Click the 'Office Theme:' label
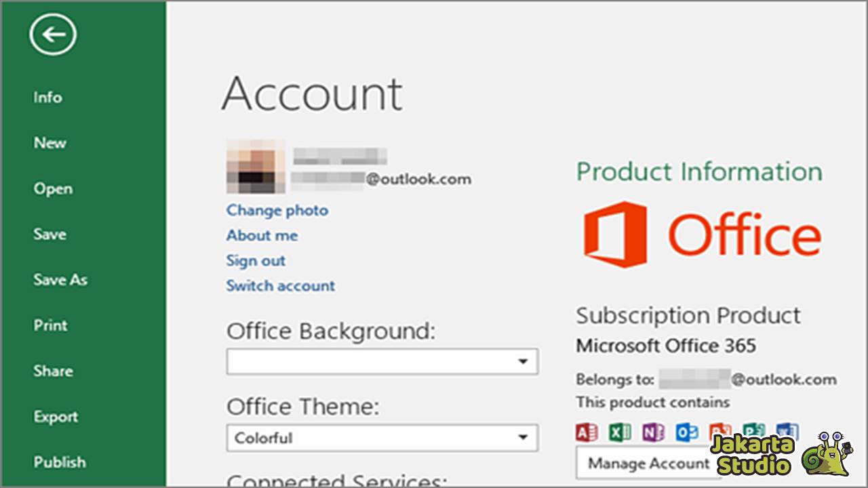Screen dimensions: 868x488 pos(303,407)
